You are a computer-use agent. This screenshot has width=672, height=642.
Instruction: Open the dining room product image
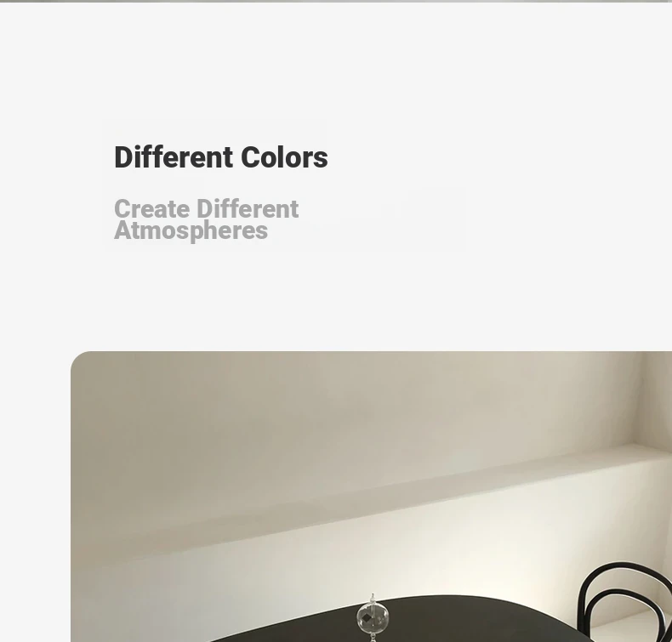click(x=371, y=497)
